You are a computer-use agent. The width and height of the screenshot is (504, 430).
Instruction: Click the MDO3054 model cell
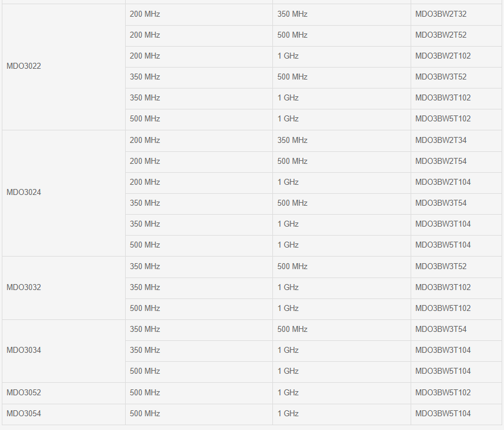[24, 414]
